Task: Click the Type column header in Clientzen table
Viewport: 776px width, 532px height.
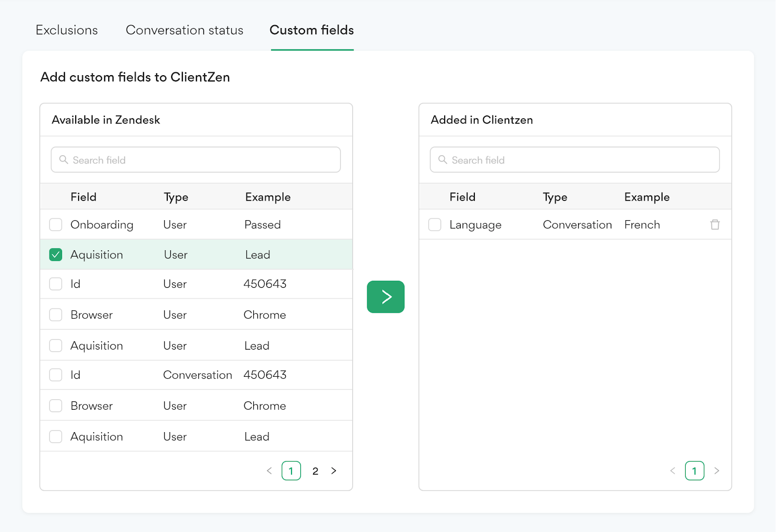Action: click(555, 197)
